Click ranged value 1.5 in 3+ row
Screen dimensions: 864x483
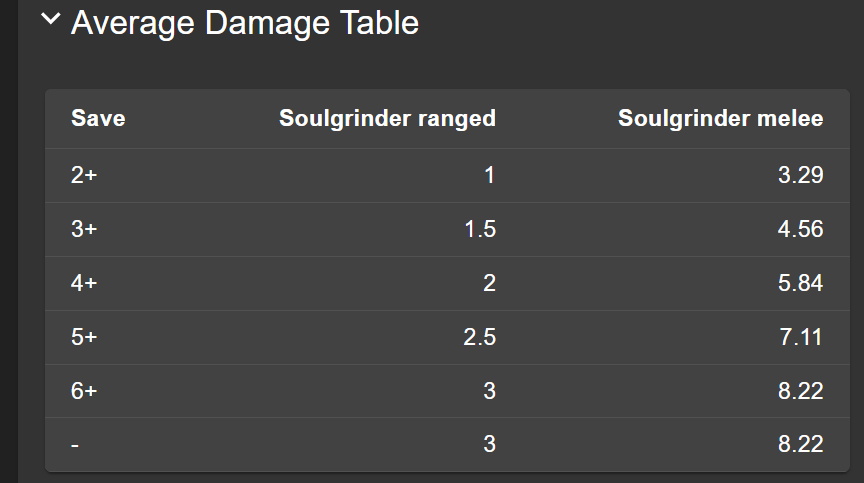pos(479,229)
